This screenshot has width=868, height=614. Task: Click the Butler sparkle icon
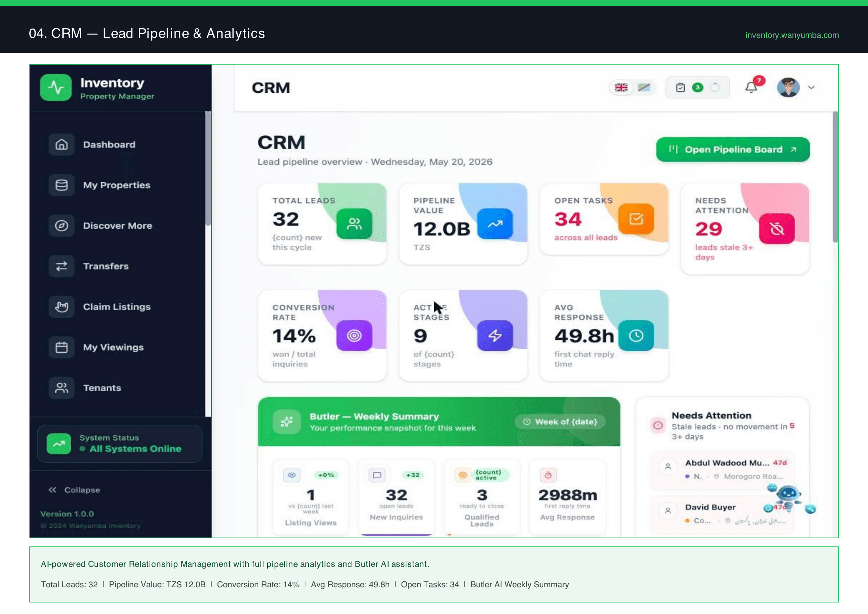pyautogui.click(x=286, y=422)
